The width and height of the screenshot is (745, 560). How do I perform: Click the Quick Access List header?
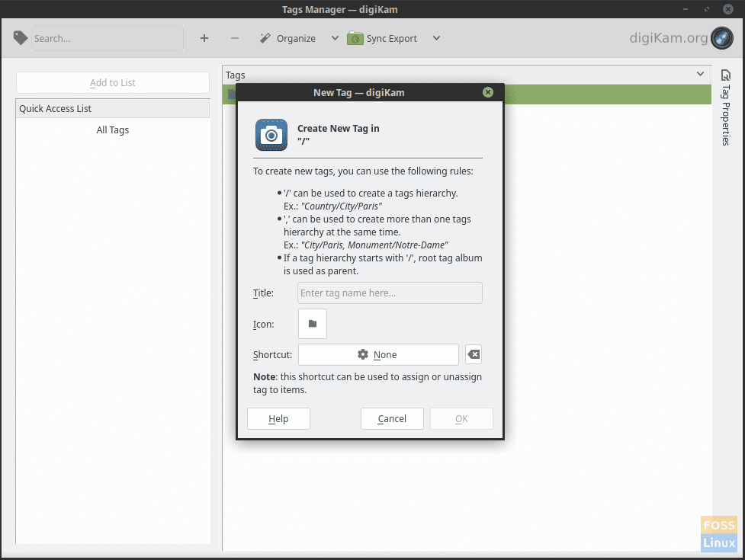tap(113, 109)
